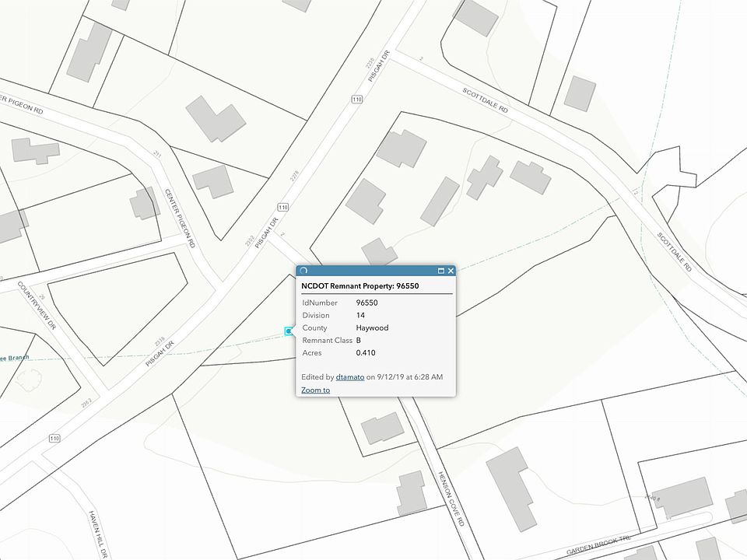This screenshot has width=747, height=560.
Task: Click the route 110 shield near Haven Hill Dr
Action: (54, 438)
